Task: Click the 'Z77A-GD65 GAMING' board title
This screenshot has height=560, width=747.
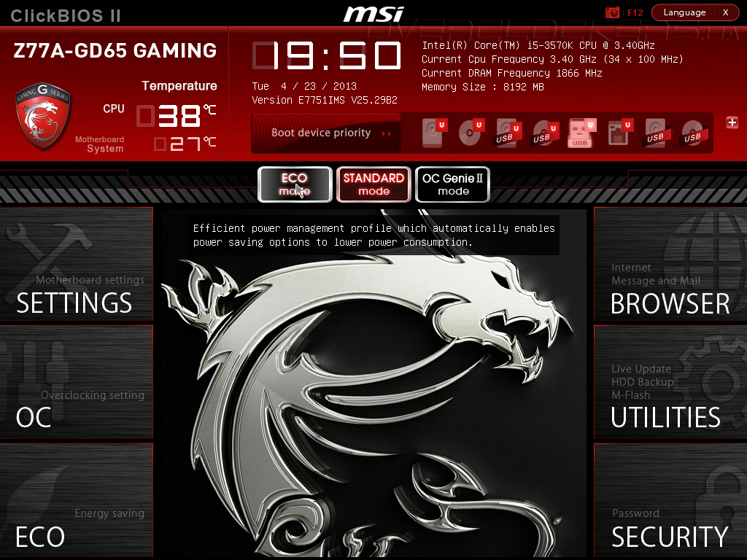Action: coord(115,50)
